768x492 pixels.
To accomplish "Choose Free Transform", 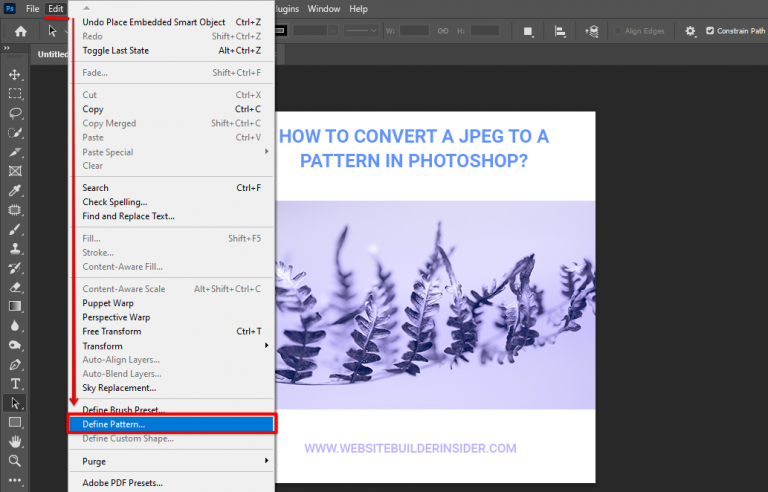I will coord(171,331).
